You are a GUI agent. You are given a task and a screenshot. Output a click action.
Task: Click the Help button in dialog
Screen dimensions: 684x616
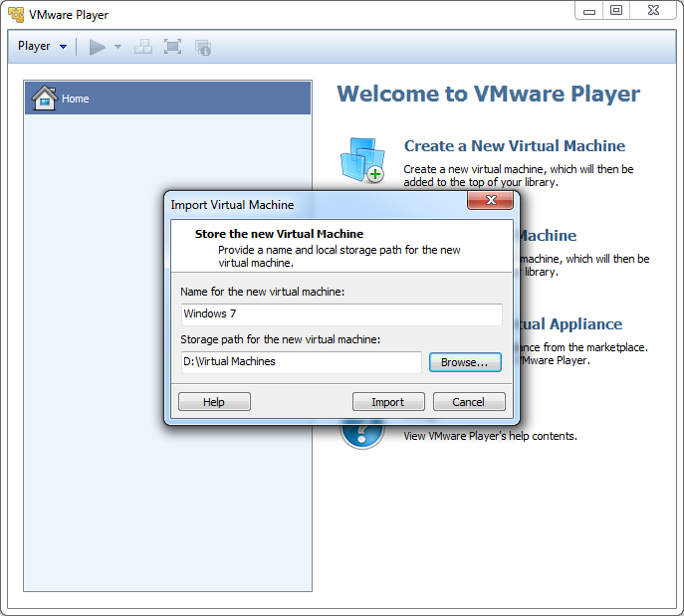214,402
